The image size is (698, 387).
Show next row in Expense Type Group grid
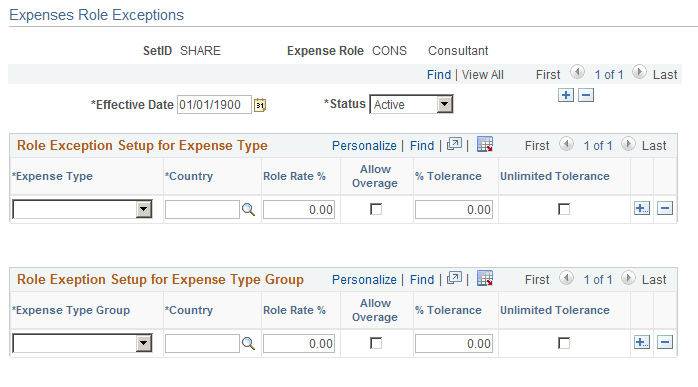pos(628,277)
